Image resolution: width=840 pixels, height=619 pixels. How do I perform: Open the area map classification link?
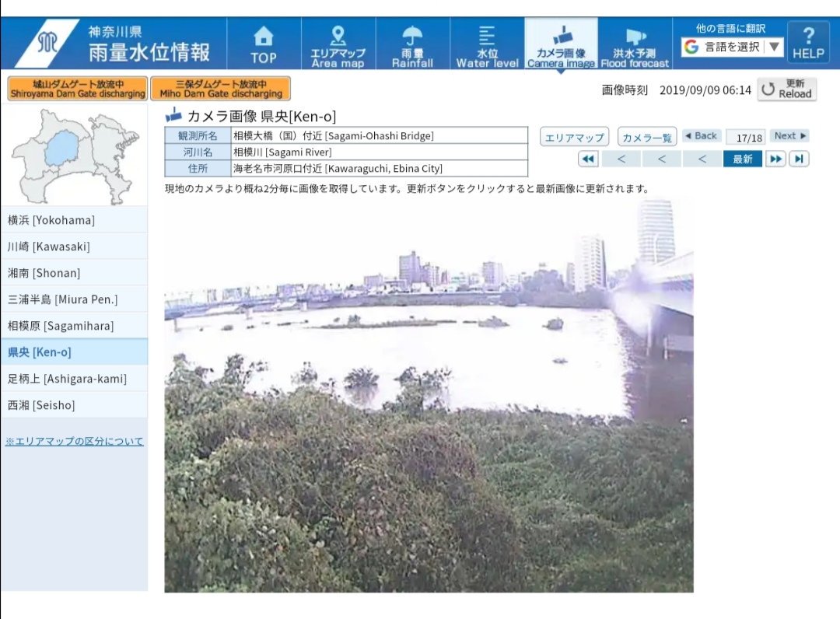pos(75,441)
